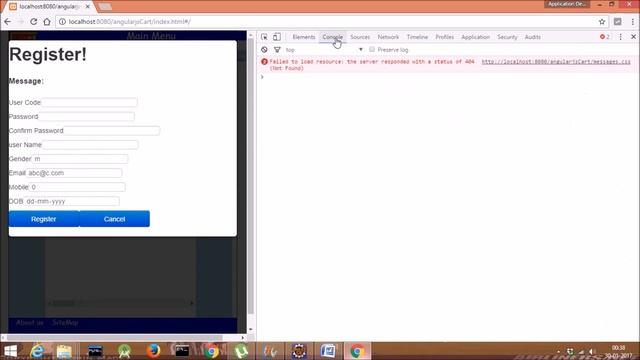640x360 pixels.
Task: Open the Windows Start button
Action: click(x=10, y=351)
